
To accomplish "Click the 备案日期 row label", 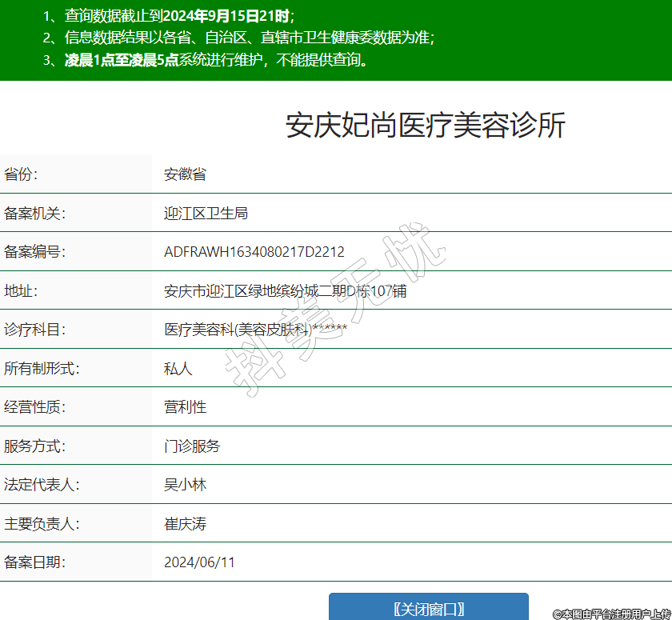I will (34, 562).
